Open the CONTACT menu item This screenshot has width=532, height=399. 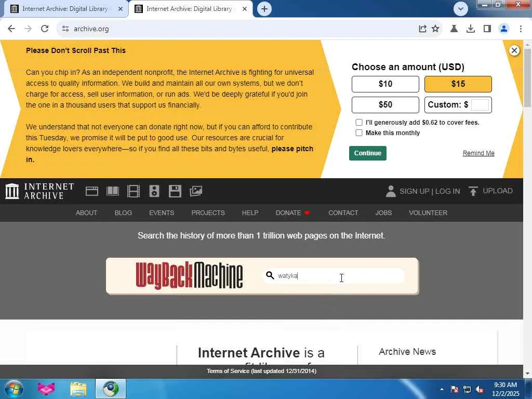click(x=343, y=212)
